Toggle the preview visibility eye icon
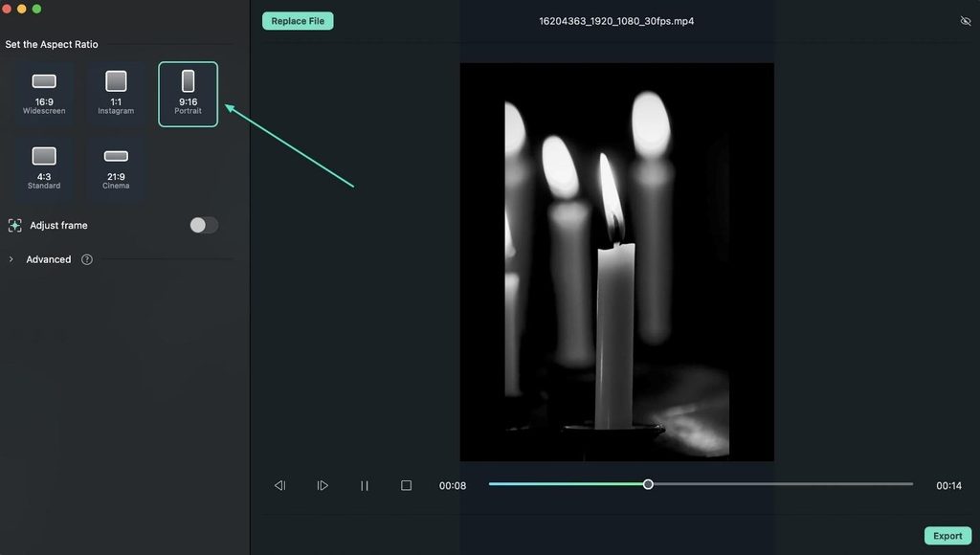This screenshot has width=980, height=555. click(x=966, y=21)
